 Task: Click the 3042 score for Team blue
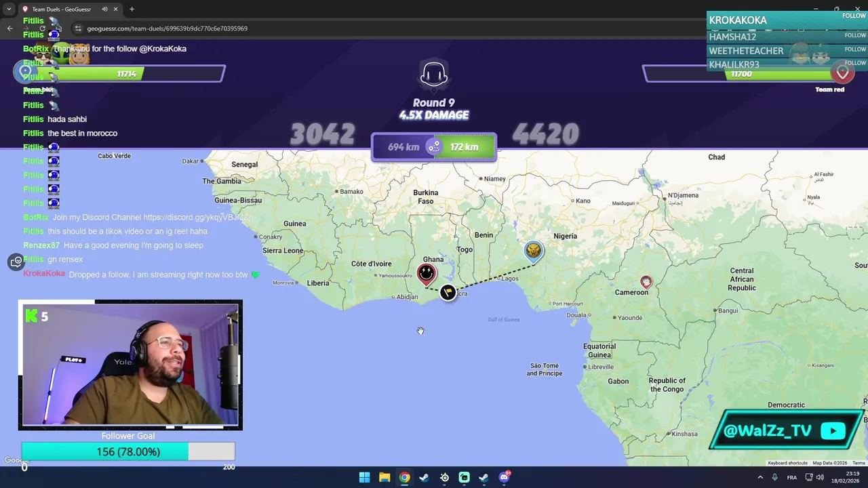(x=322, y=135)
